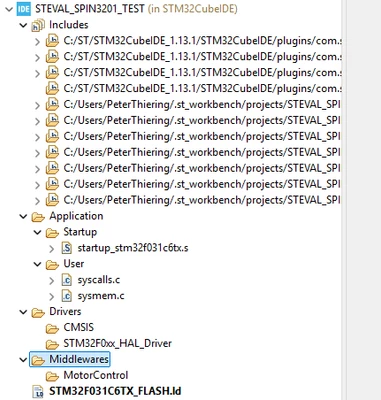Image resolution: width=381 pixels, height=400 pixels.
Task: Select the sysmem.c file name
Action: (x=101, y=296)
